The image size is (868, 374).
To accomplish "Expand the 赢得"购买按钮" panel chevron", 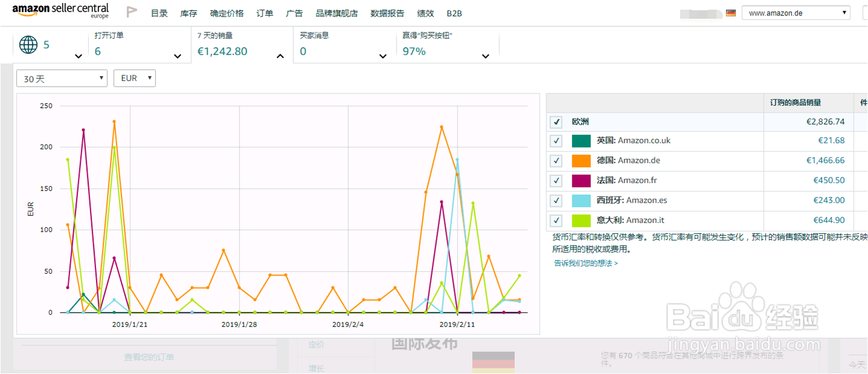I will (x=485, y=56).
